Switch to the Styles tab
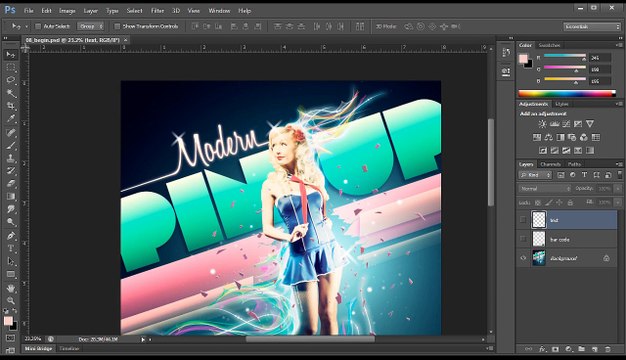Viewport: 626px width, 360px height. (562, 104)
